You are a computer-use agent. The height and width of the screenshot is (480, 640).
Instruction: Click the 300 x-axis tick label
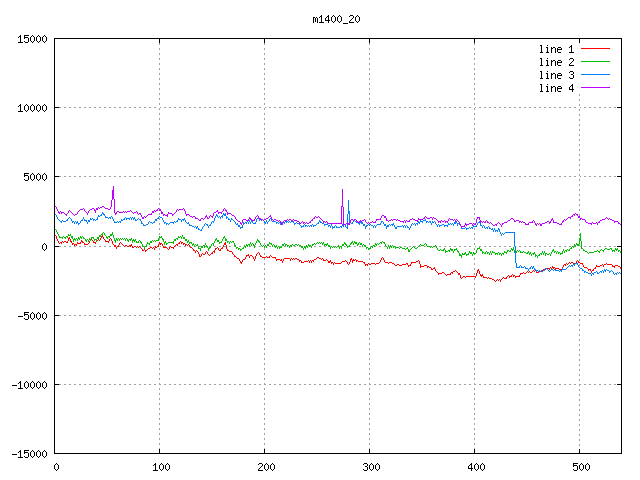click(370, 467)
